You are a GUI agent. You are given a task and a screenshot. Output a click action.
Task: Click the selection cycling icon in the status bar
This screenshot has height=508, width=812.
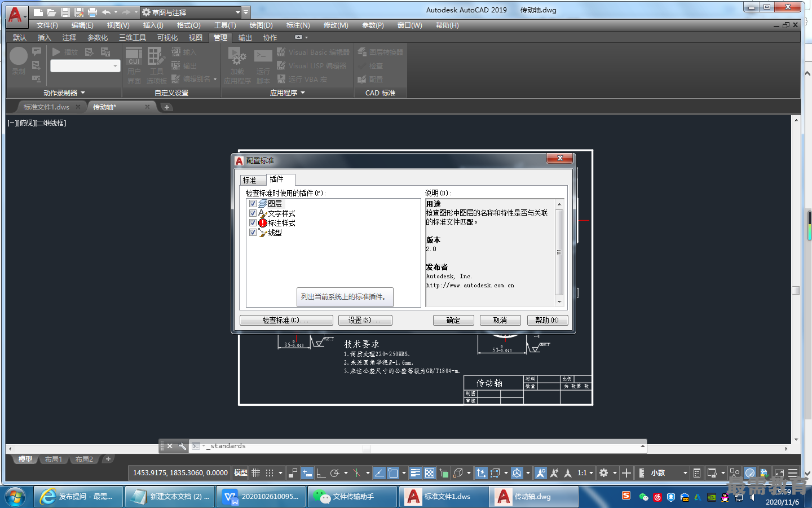pyautogui.click(x=444, y=473)
